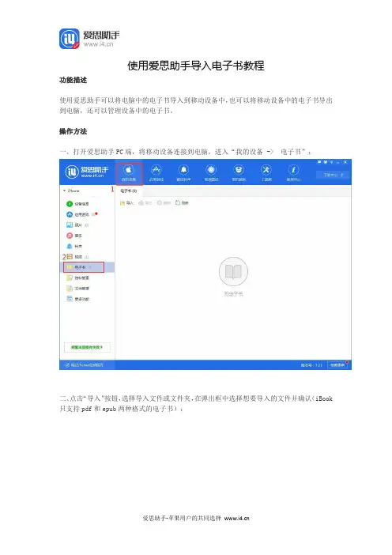
Task: Select Music (音乐) in sidebar
Action: coord(74,236)
